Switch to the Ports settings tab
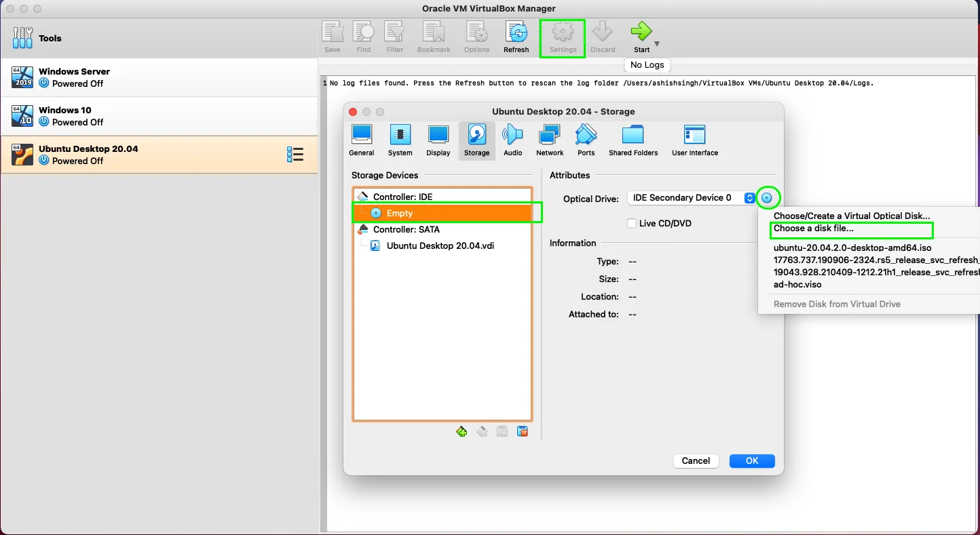Screen dimensions: 980x535 coord(586,141)
